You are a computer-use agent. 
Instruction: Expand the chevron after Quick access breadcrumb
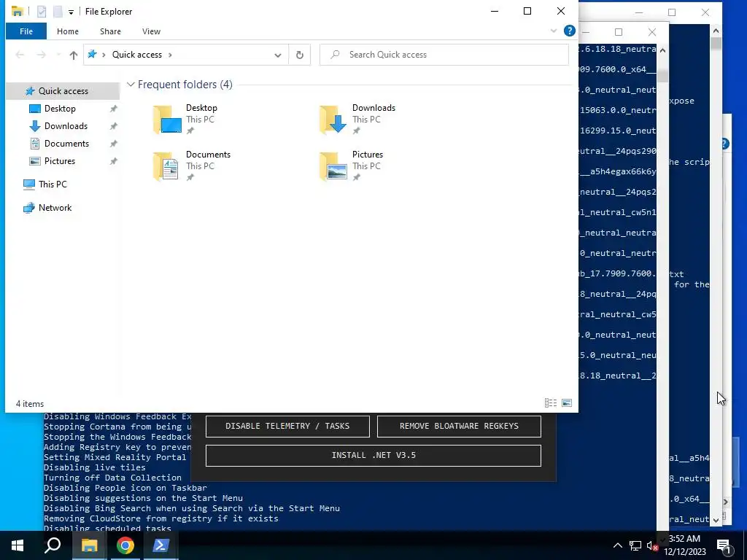pos(170,55)
